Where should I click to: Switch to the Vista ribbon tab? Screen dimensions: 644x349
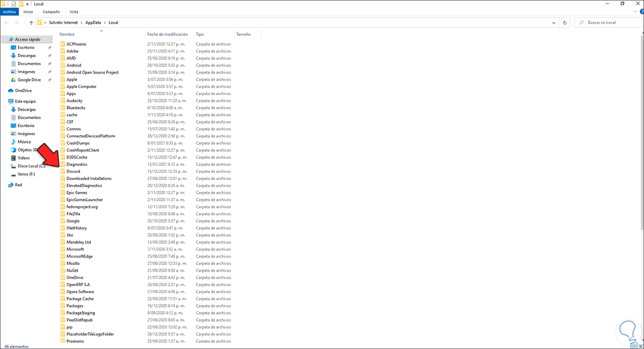[74, 11]
